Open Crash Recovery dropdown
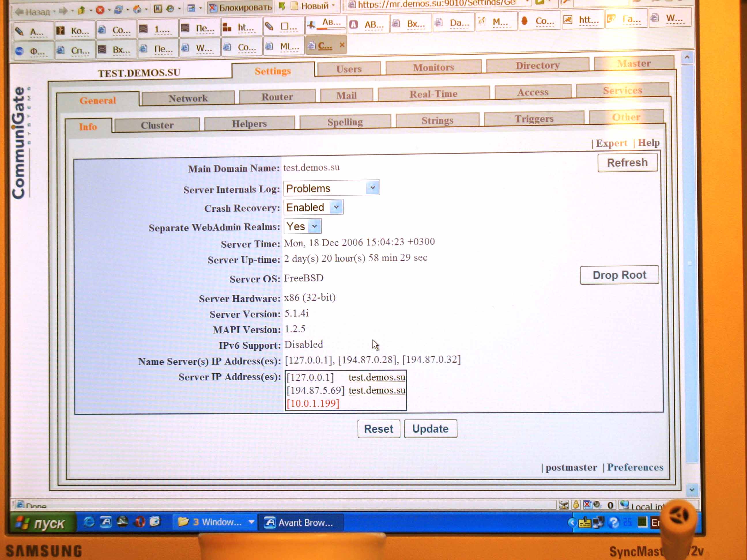This screenshot has height=560, width=747. pos(313,207)
